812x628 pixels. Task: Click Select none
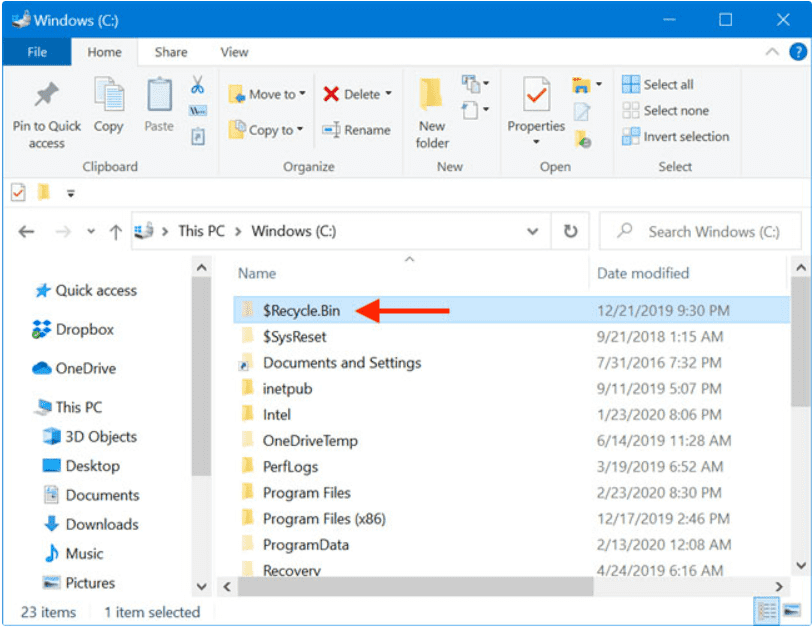[x=665, y=110]
